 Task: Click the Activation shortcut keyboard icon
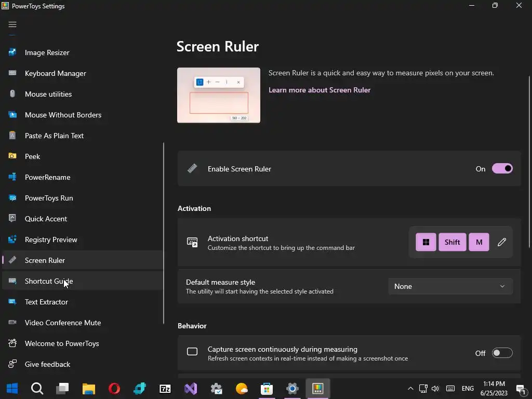tap(192, 242)
